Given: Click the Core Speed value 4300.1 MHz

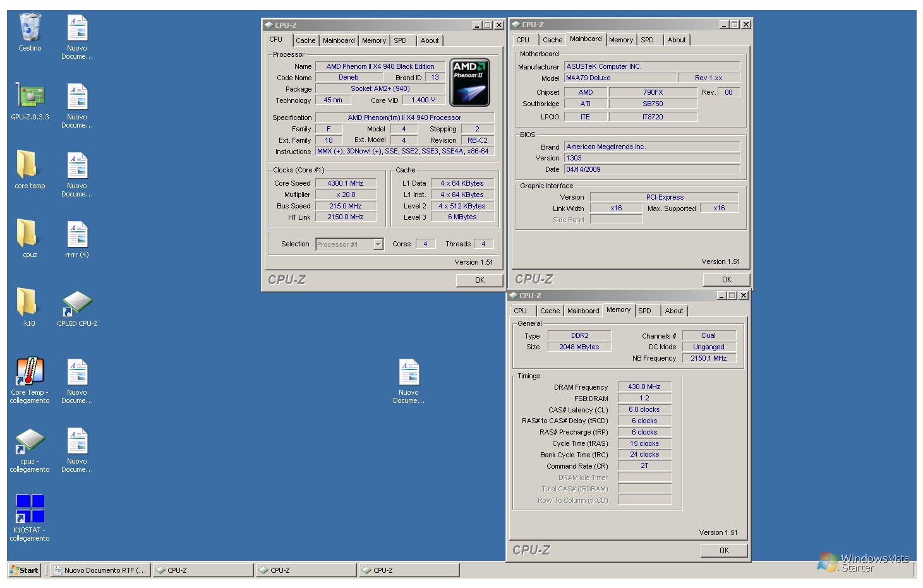Looking at the screenshot, I should tap(346, 183).
